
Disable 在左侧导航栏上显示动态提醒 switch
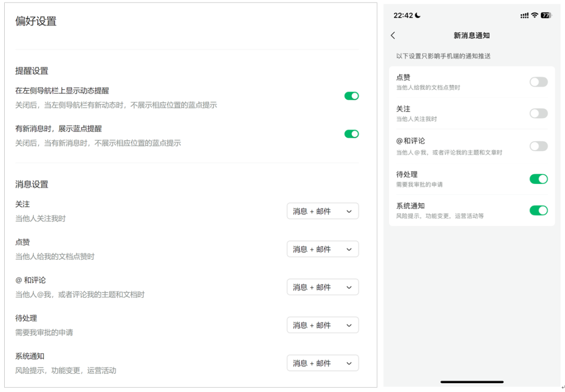coord(352,96)
